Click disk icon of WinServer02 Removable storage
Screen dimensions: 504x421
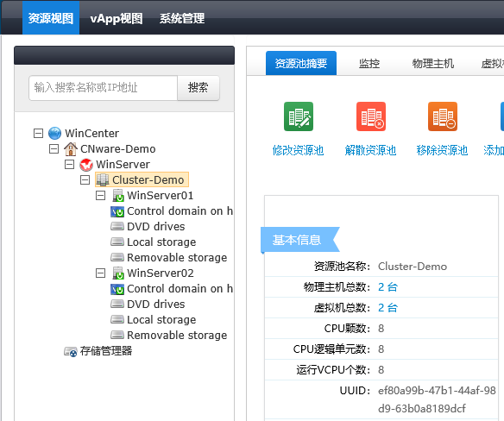pyautogui.click(x=117, y=335)
